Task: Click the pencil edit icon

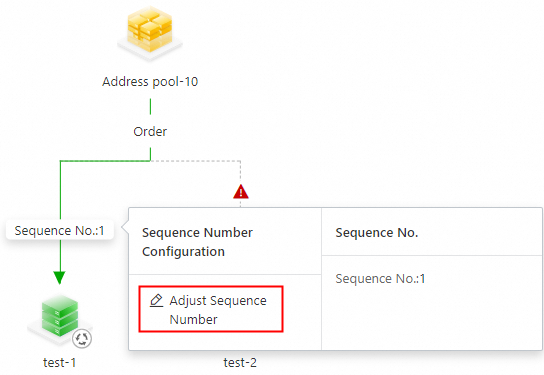Action: tap(156, 300)
